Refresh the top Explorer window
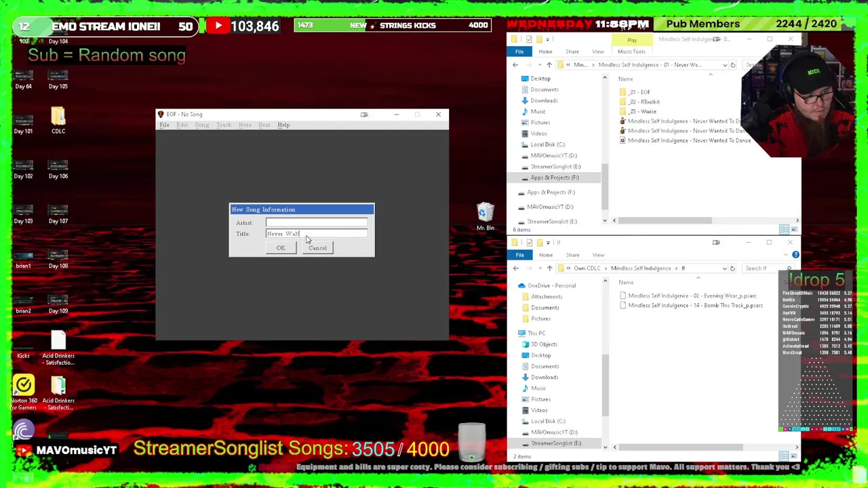Image resolution: width=868 pixels, height=488 pixels. (x=732, y=65)
